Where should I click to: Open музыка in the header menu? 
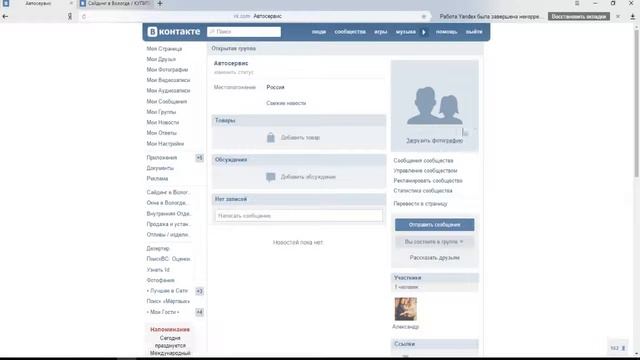[406, 32]
